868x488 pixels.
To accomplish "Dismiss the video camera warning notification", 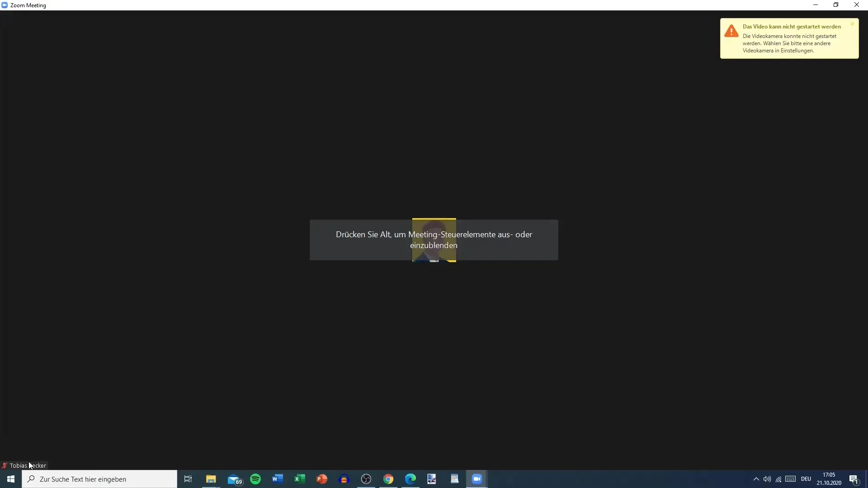I will pyautogui.click(x=852, y=24).
